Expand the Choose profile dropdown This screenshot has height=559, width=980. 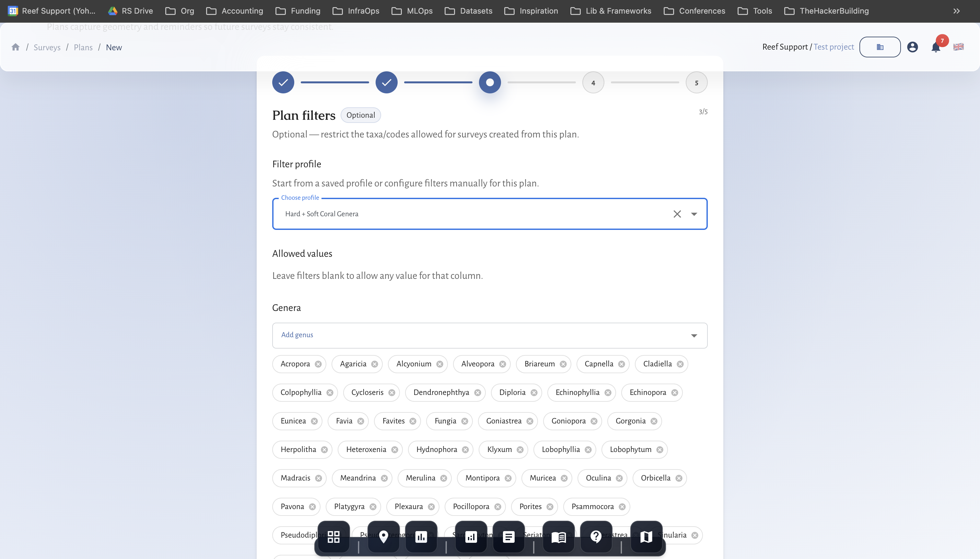click(694, 214)
